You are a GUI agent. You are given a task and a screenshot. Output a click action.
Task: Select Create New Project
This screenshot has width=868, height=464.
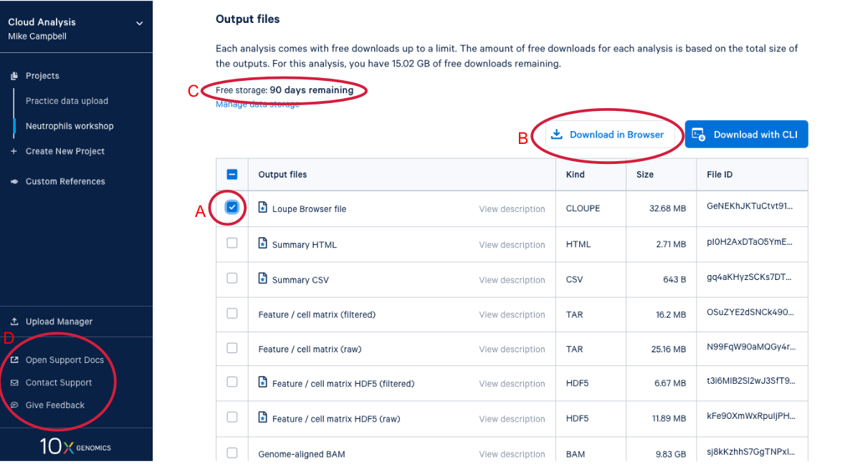point(65,151)
